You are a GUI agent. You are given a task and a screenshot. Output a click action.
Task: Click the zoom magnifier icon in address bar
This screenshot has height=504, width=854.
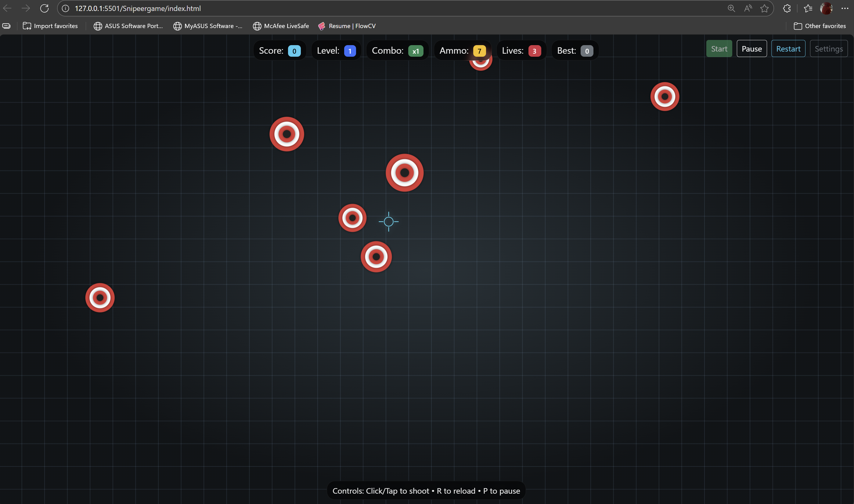coord(731,8)
